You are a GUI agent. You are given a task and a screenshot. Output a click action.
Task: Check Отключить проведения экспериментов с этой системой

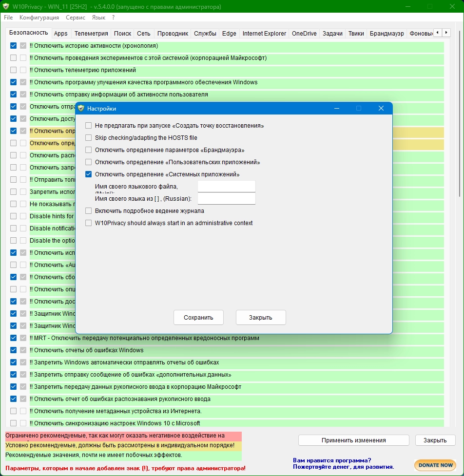pos(13,57)
